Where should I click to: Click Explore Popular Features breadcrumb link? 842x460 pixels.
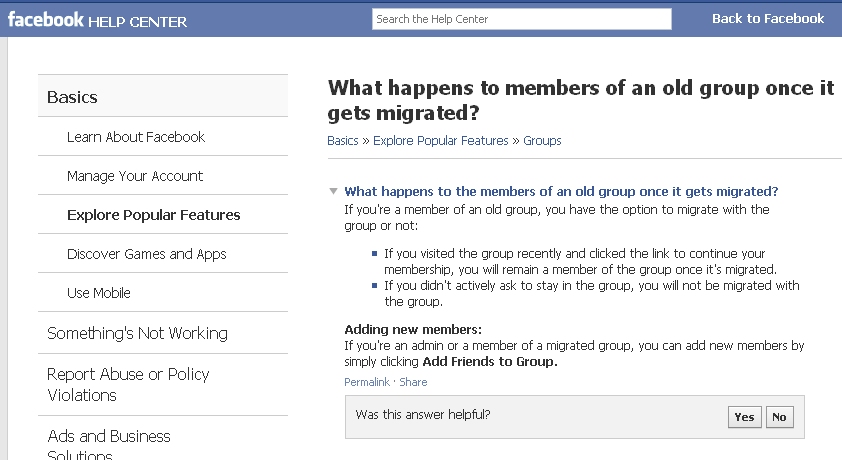[x=440, y=141]
